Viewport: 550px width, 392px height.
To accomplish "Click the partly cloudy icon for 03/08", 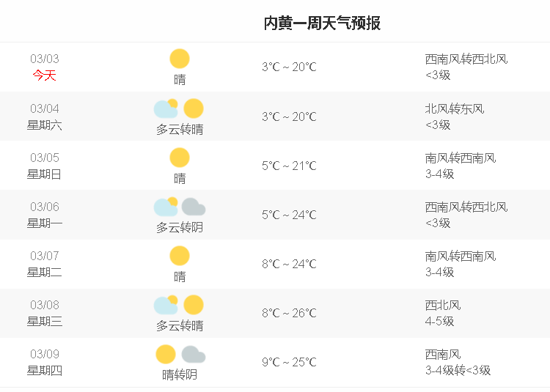I will point(166,305).
